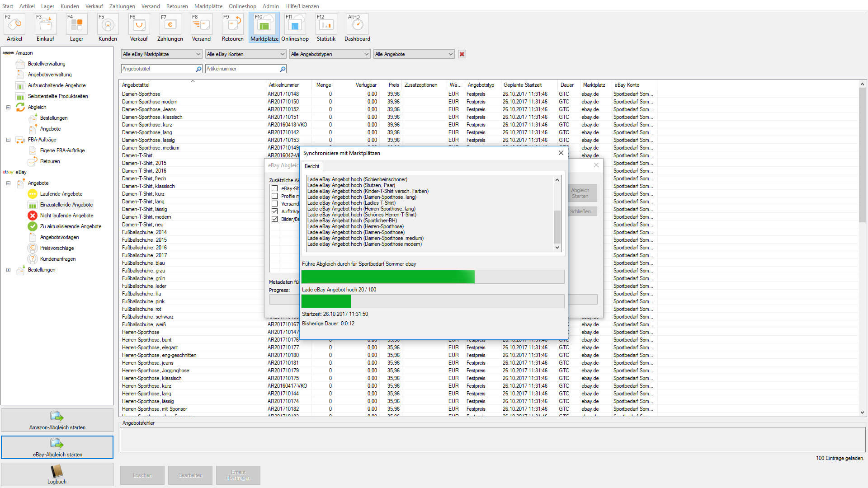This screenshot has width=868, height=488.
Task: Open the Statistik toolbar icon
Action: 326,24
